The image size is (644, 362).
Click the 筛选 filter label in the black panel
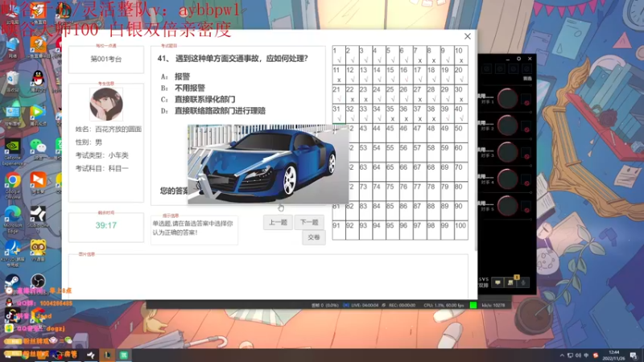(x=527, y=78)
